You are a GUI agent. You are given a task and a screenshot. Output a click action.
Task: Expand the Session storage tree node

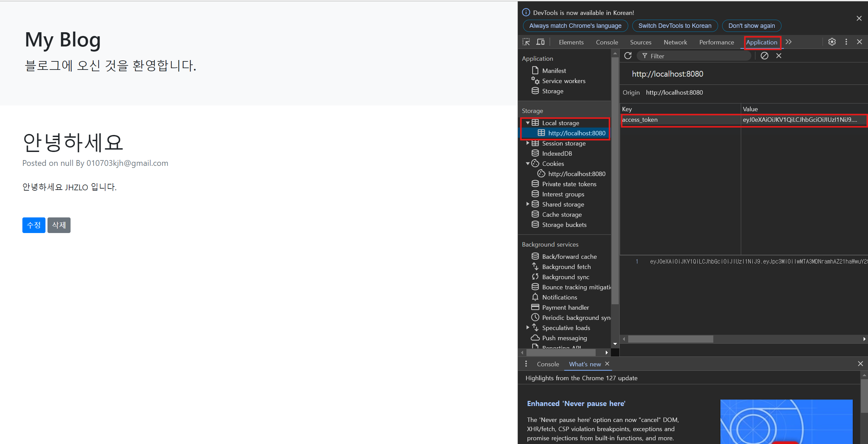[528, 143]
